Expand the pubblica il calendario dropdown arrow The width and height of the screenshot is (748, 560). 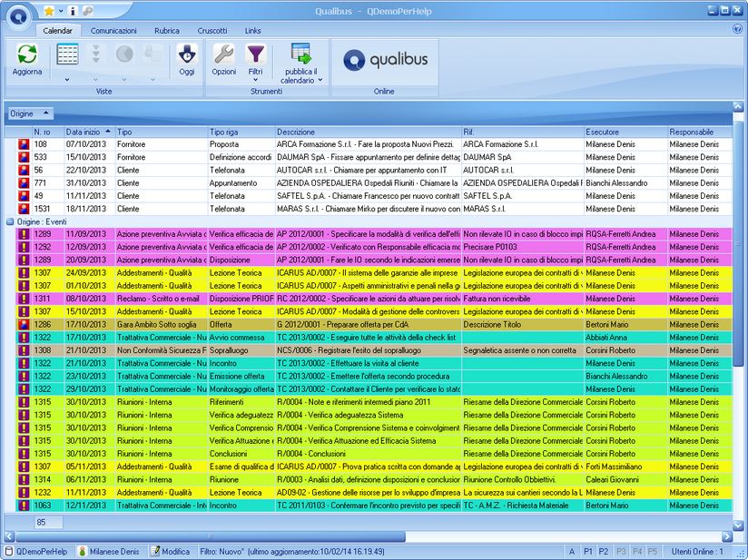point(320,80)
